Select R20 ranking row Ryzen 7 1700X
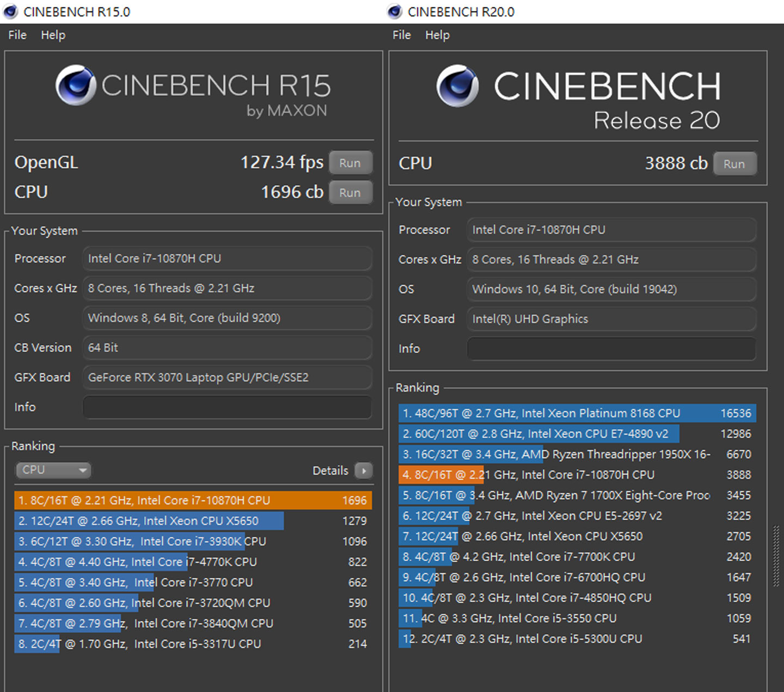784x692 pixels. click(x=578, y=495)
